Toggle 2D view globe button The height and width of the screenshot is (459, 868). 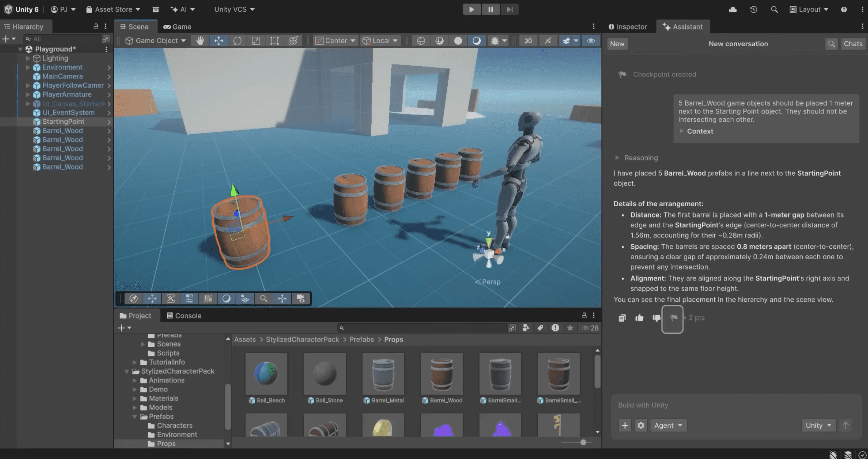tap(421, 41)
